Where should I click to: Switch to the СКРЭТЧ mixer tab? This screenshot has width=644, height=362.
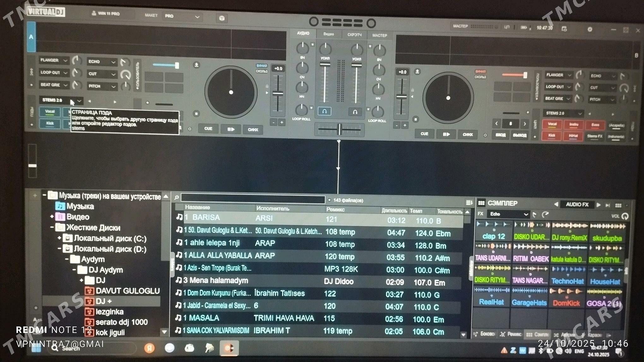[354, 35]
